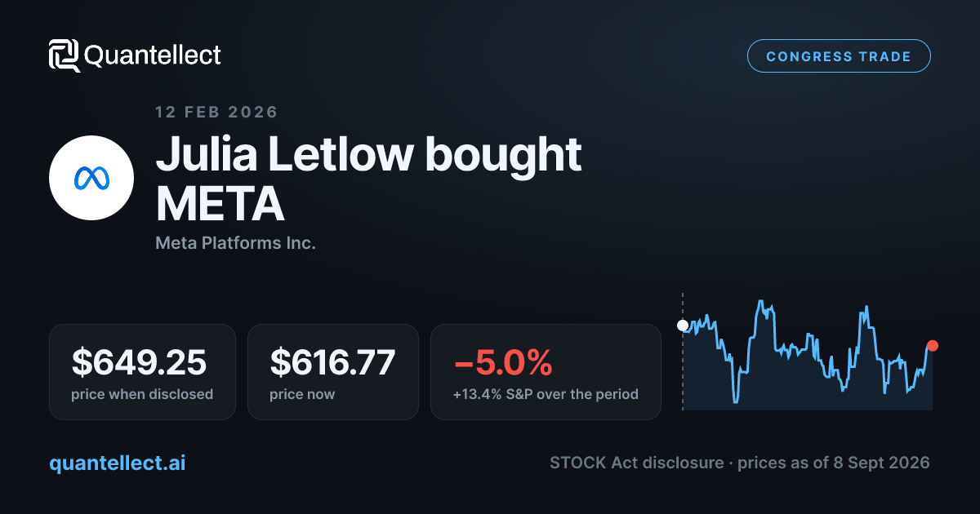
Task: Select the CONGRESS TRADE badge
Action: tap(839, 56)
